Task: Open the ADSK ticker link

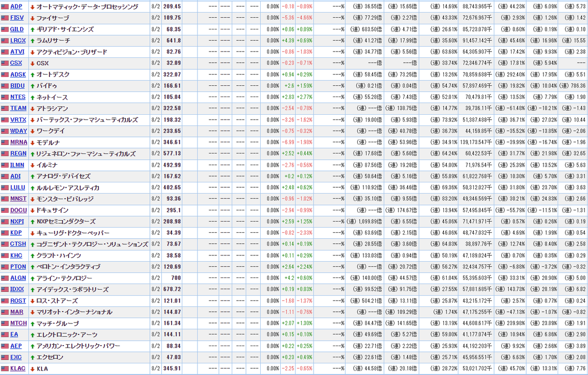Action: click(x=18, y=74)
